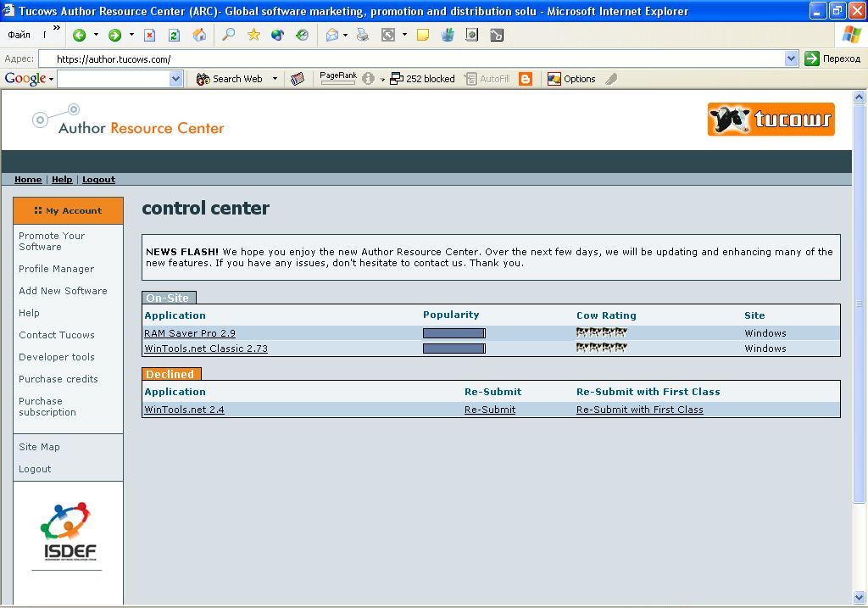Click the highlighter pen icon
The height and width of the screenshot is (608, 868).
(611, 79)
